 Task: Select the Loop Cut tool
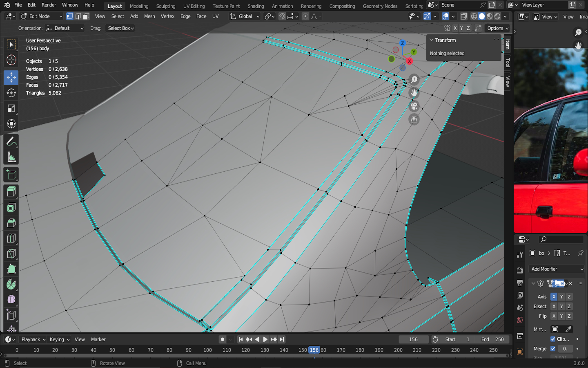coord(11,238)
